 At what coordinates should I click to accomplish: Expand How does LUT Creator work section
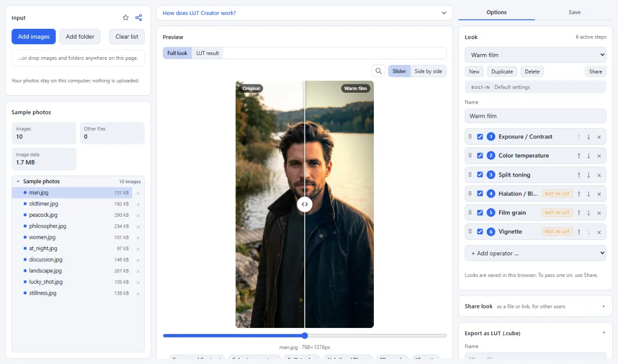(x=304, y=13)
